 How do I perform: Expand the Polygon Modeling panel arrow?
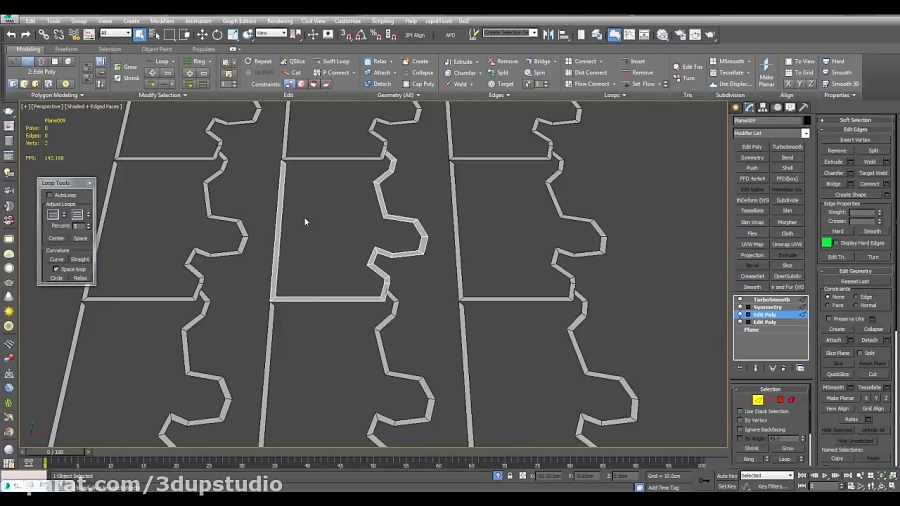click(81, 95)
